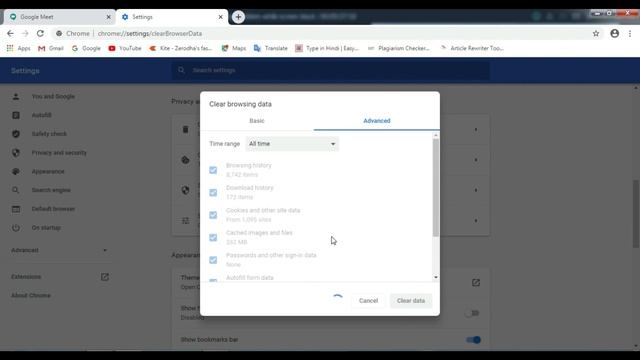
Task: Open the Time range dropdown
Action: tap(292, 144)
